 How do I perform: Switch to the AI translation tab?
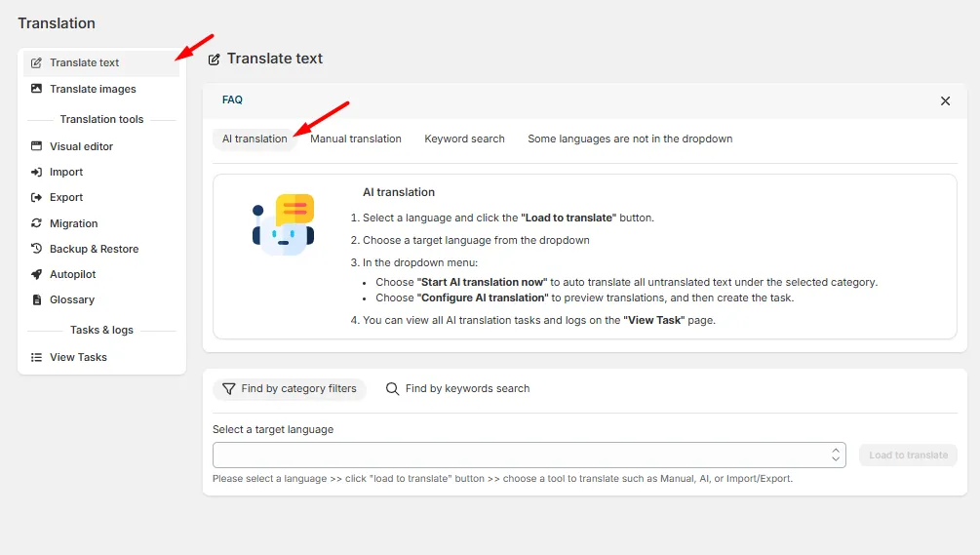point(255,139)
